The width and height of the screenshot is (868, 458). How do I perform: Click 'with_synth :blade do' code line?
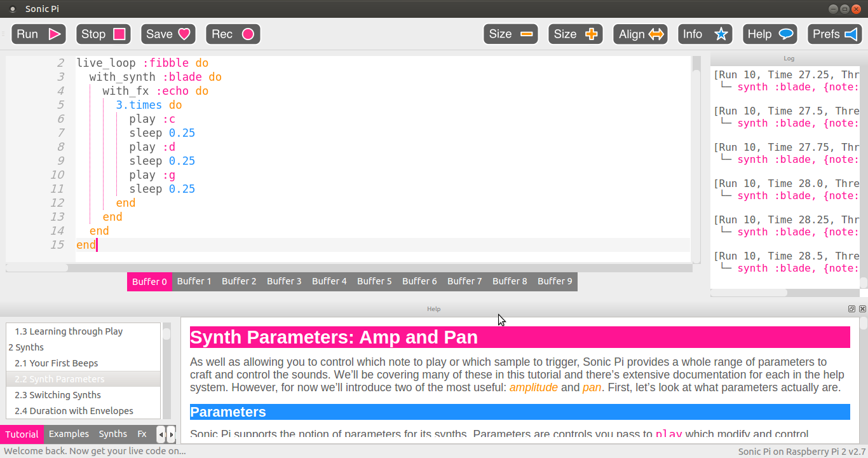[x=155, y=77]
